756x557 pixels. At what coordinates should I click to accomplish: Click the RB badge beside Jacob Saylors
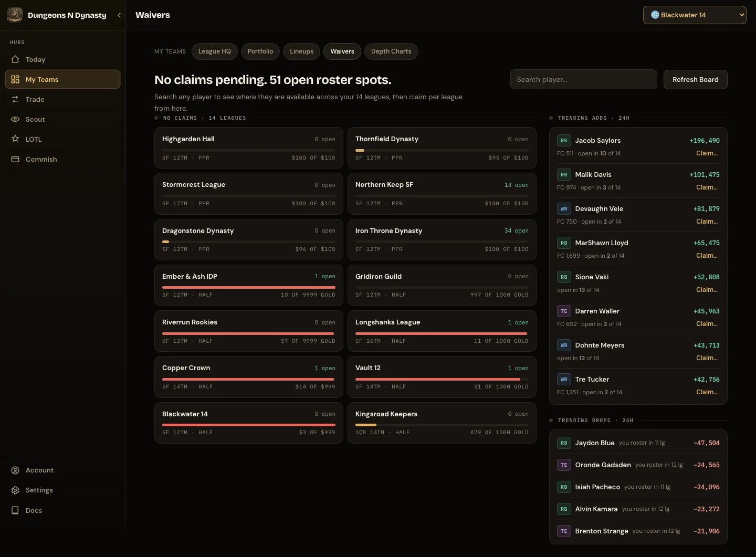point(564,141)
